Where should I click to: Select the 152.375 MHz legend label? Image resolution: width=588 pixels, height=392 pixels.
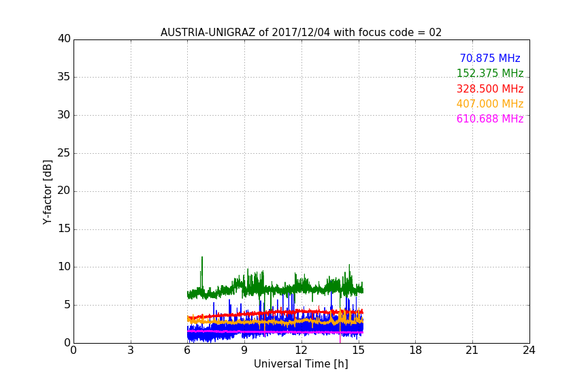[x=490, y=73]
